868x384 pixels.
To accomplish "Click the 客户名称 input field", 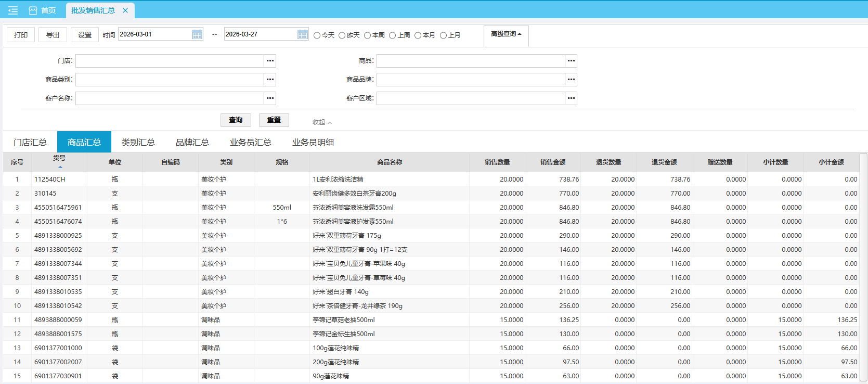I will (170, 98).
